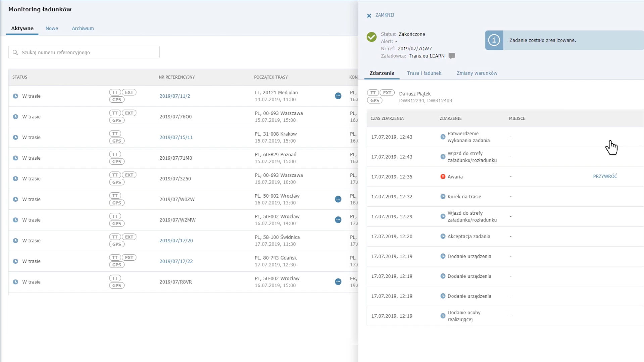644x362 pixels.
Task: Click vehicle plates 'DWR12234, DWR12403'
Action: click(x=425, y=101)
